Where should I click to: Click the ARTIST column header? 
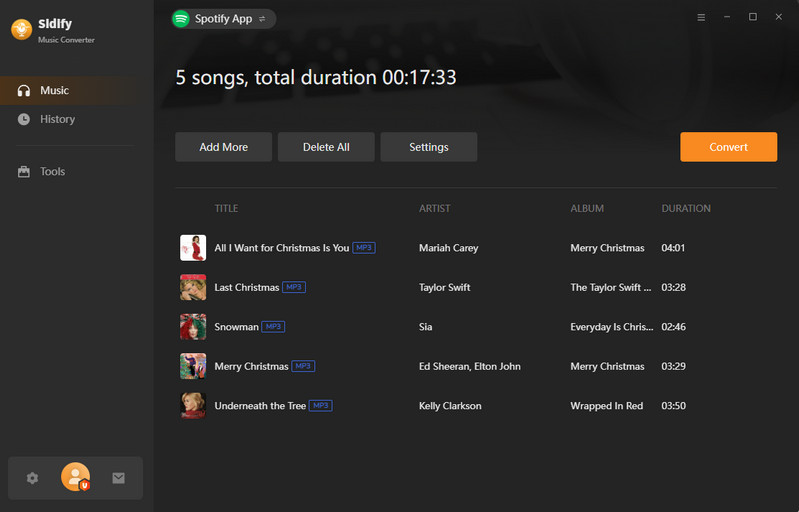click(435, 208)
